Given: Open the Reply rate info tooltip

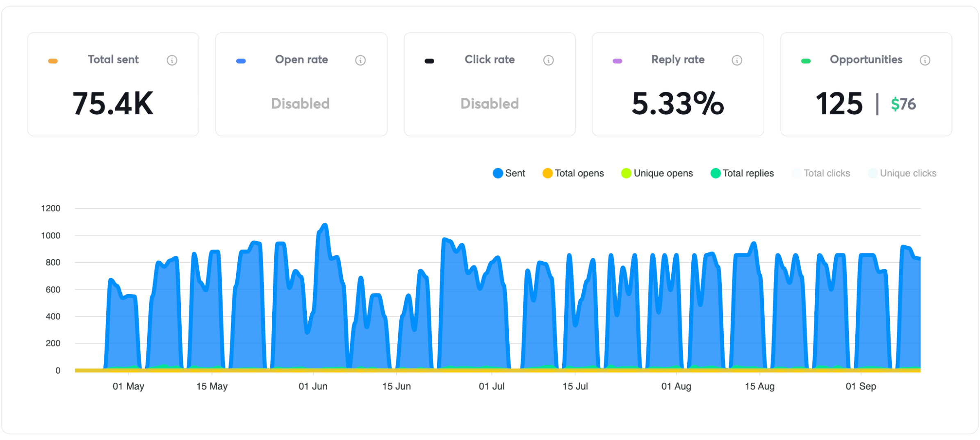Looking at the screenshot, I should click(737, 60).
